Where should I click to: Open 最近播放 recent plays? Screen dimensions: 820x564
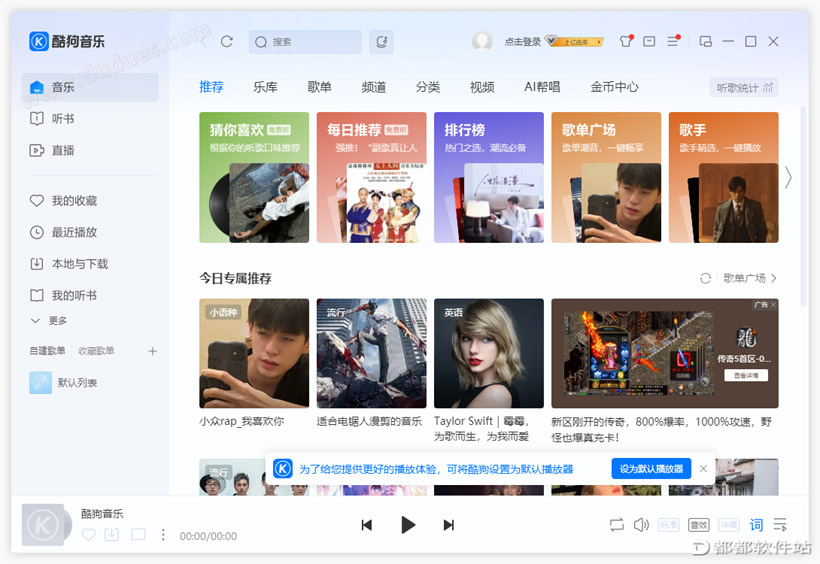(90, 232)
